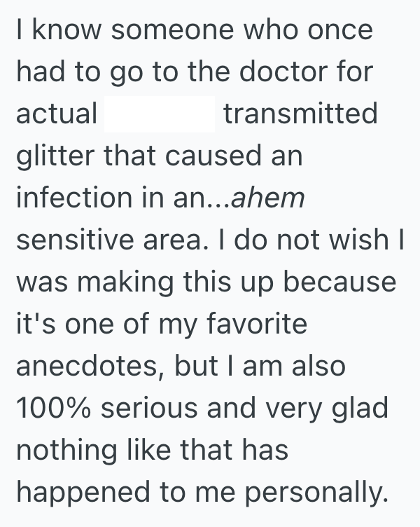Click the italicized word "ahem"
Screen dimensions: 420x527
267,198
